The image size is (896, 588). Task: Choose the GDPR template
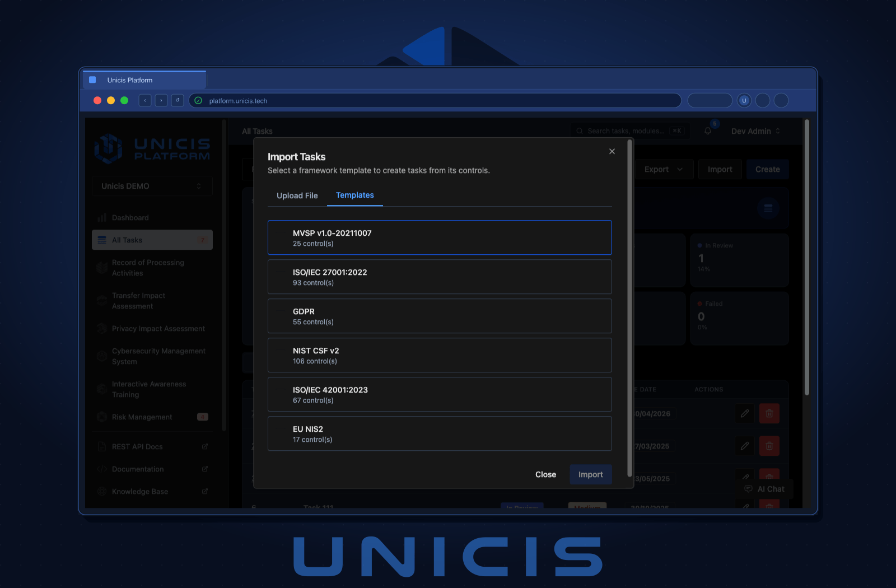440,316
